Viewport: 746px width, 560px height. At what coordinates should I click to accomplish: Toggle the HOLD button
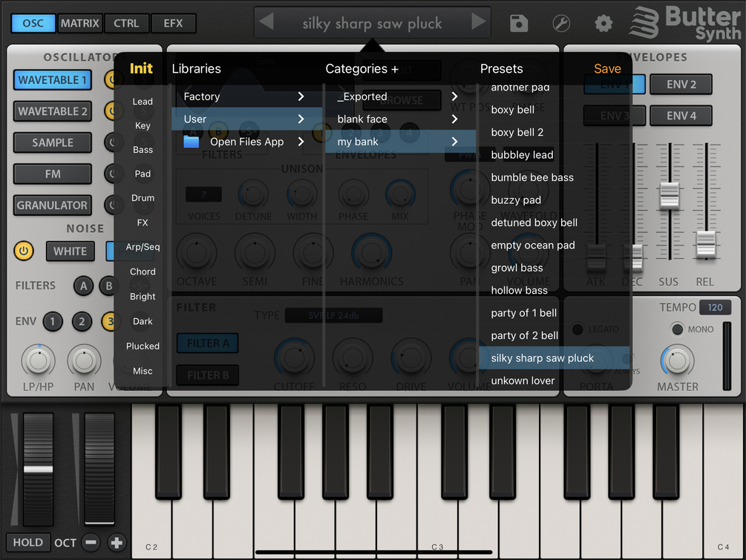[28, 542]
